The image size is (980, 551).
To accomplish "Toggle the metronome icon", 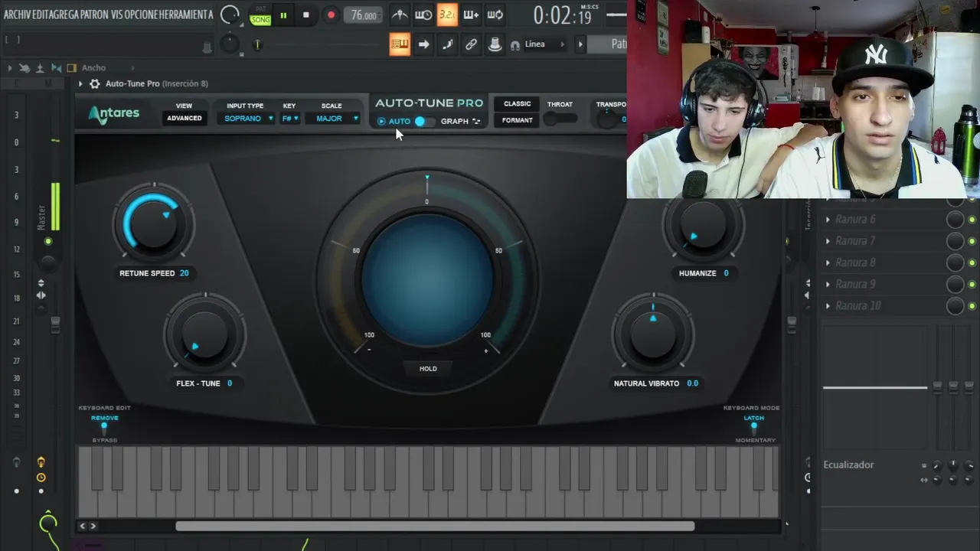I will tap(400, 15).
